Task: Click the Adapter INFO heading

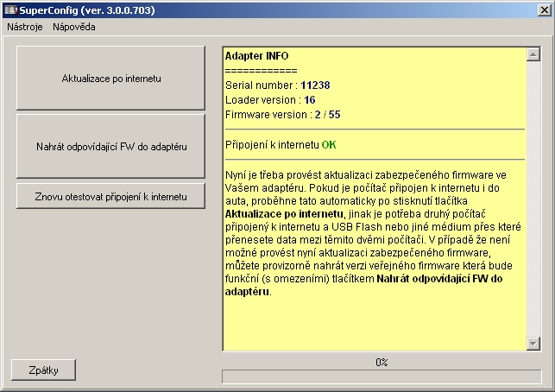Action: [256, 56]
